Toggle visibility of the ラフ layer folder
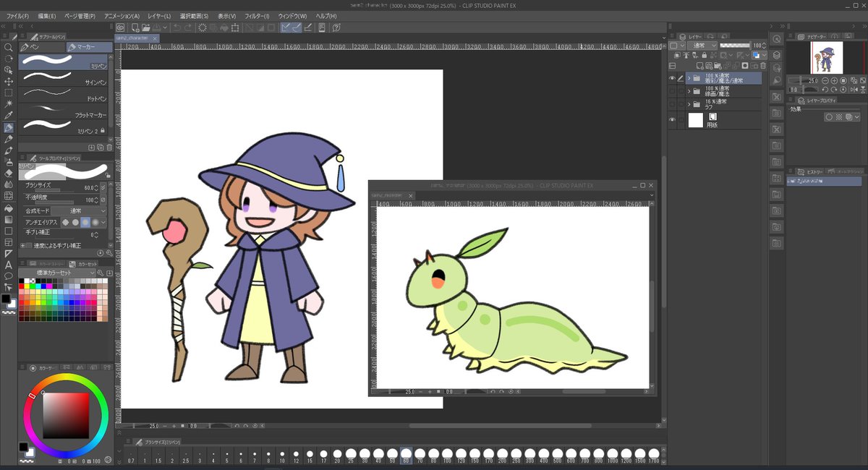Screen dimensions: 868x470 click(x=672, y=104)
